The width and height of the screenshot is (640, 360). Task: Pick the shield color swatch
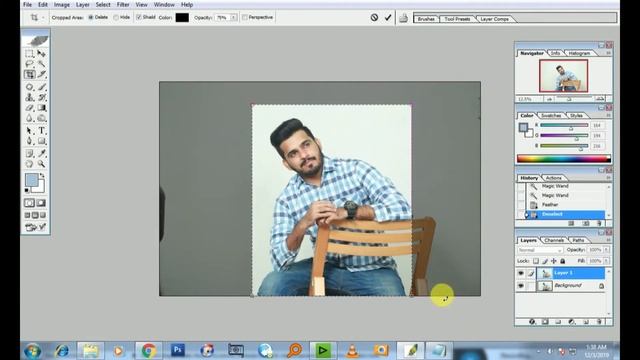click(x=182, y=18)
